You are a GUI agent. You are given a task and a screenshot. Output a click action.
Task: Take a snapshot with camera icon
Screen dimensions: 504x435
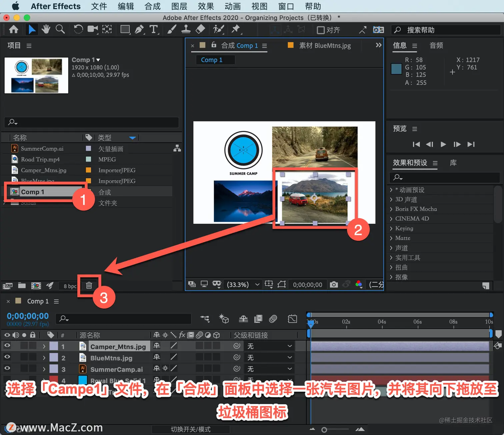pyautogui.click(x=334, y=285)
